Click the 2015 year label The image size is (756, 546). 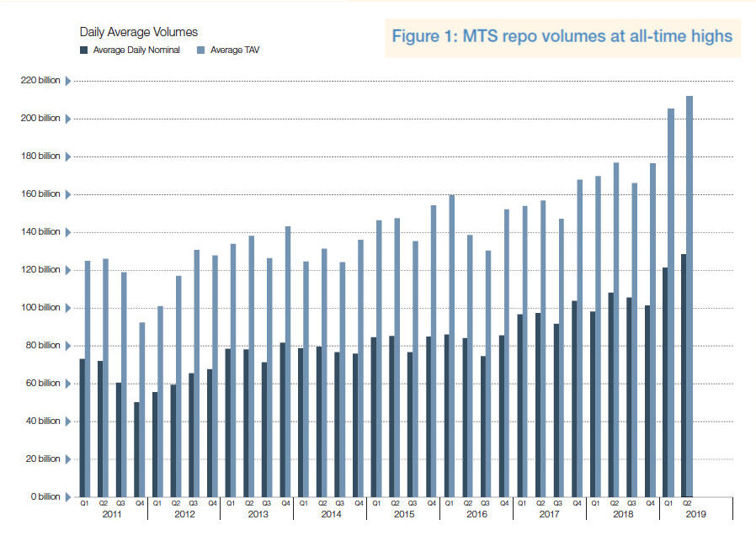404,514
